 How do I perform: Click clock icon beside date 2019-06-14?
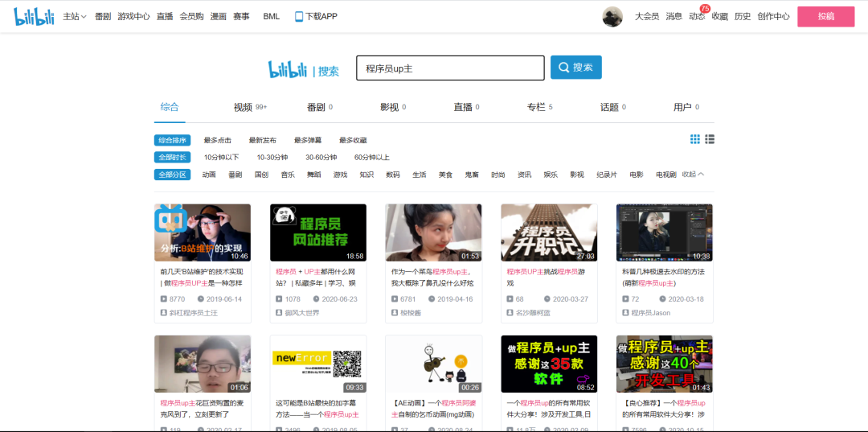pos(200,299)
